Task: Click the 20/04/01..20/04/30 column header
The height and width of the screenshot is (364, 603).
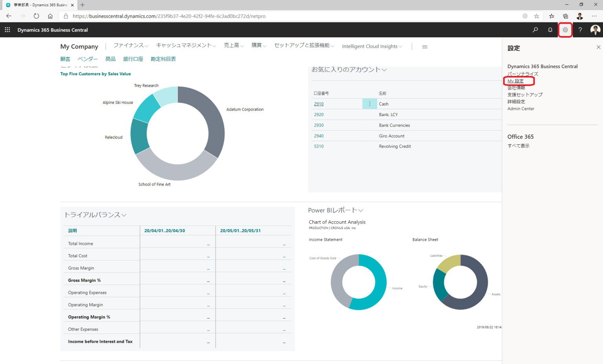Action: click(x=164, y=231)
